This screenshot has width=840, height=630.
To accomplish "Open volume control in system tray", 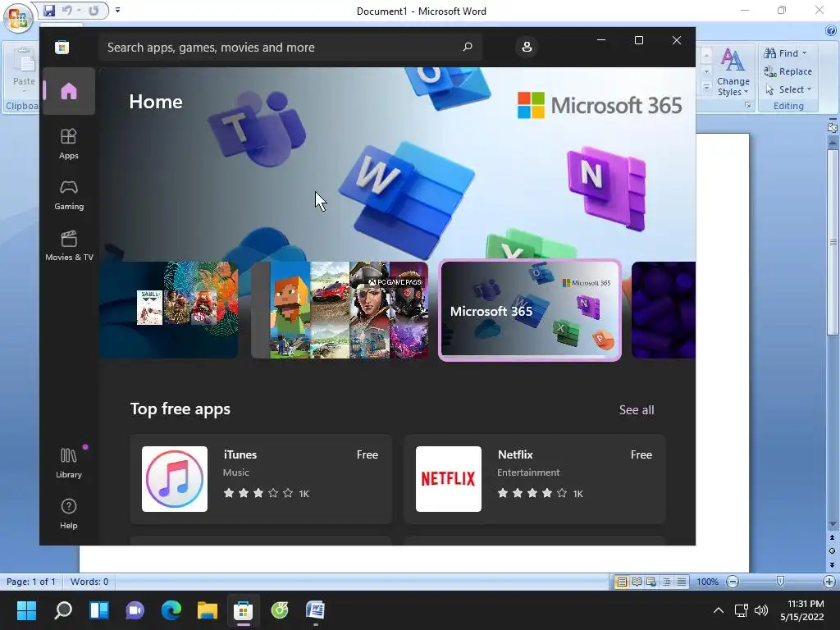I will 761,610.
